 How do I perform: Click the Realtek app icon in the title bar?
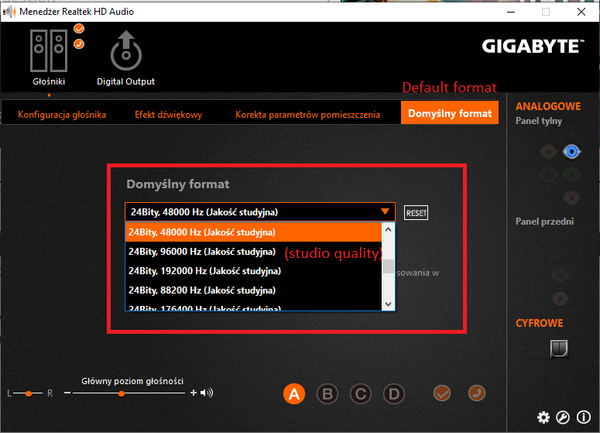pos(9,12)
